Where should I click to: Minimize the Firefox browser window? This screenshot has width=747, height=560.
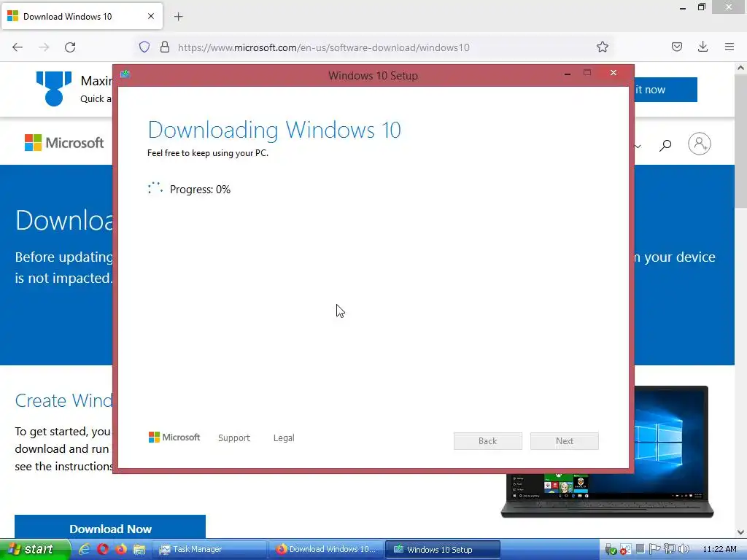click(683, 7)
